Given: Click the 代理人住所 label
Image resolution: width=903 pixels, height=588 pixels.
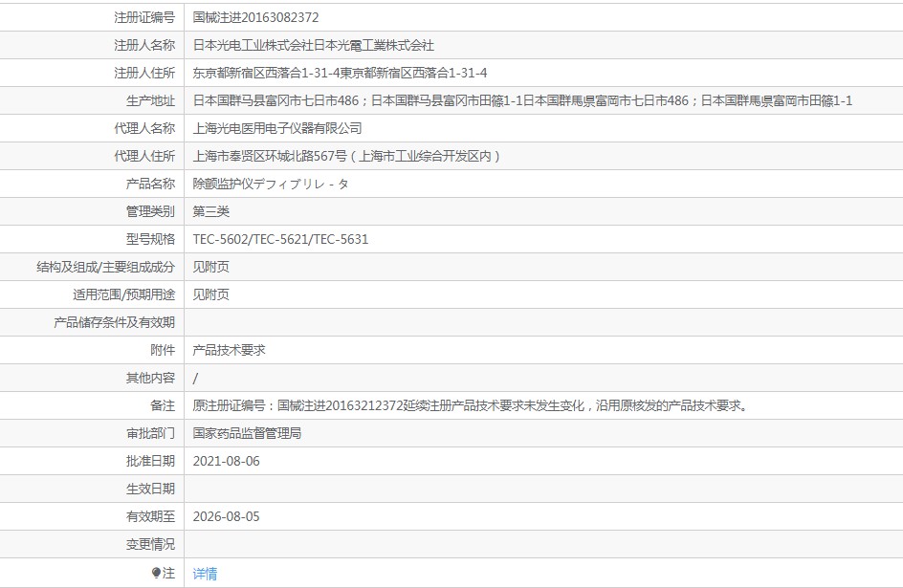Looking at the screenshot, I should (x=144, y=156).
